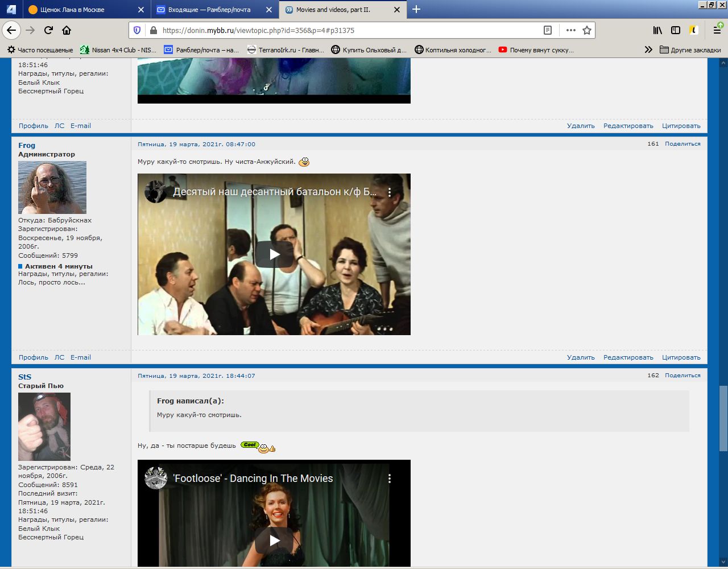Reload the current page
Image resolution: width=728 pixels, height=569 pixels.
(48, 30)
